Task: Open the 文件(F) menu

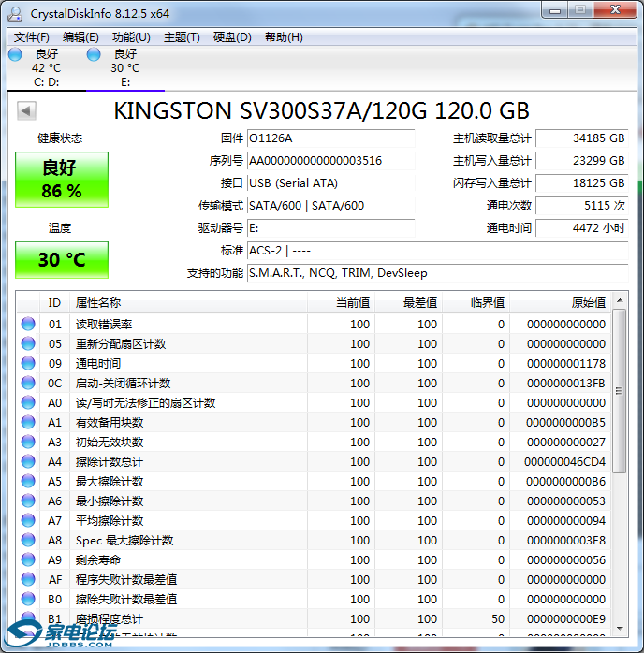Action: (x=31, y=37)
